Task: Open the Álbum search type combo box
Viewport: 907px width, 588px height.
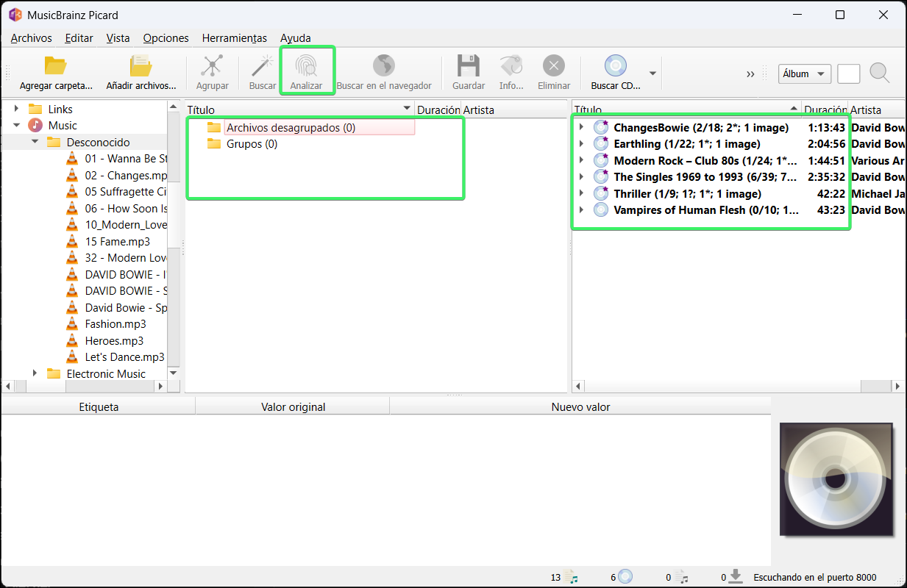Action: click(x=805, y=73)
